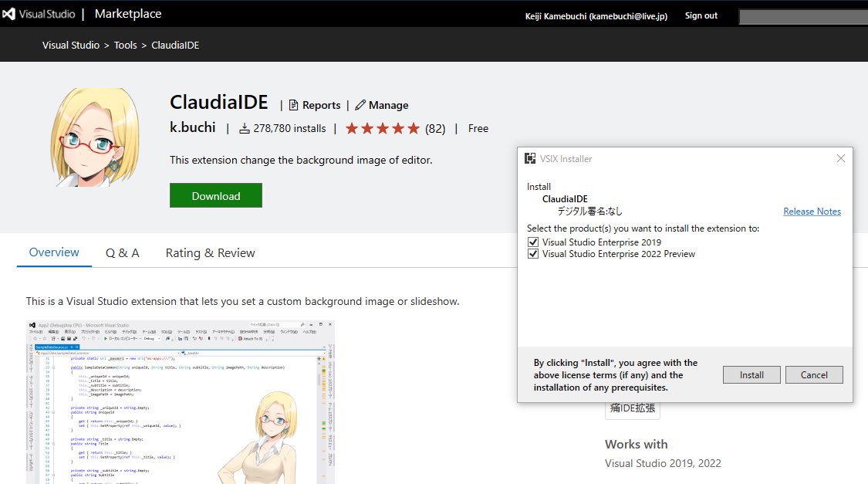The height and width of the screenshot is (484, 868).
Task: Open Keiji Kamebuchi account profile link
Action: point(596,16)
